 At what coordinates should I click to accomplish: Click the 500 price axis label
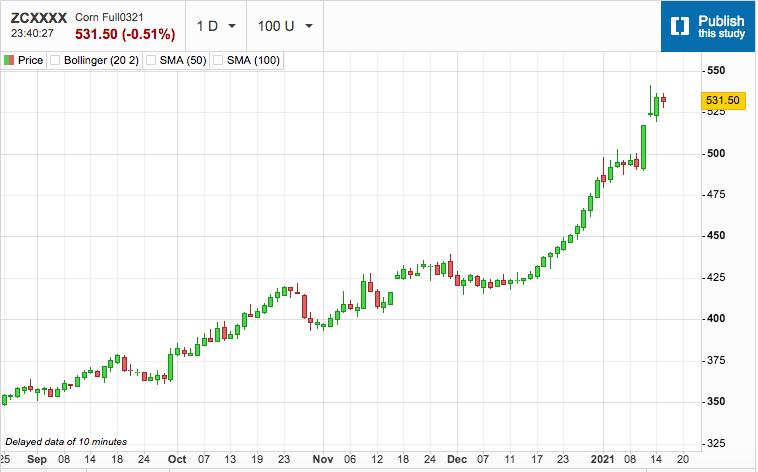click(716, 153)
